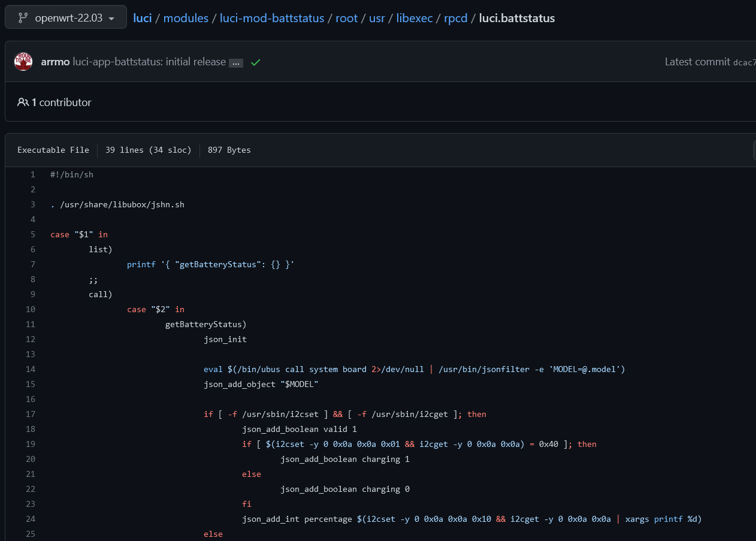Click the contributors people icon
Screen dimensions: 756x541
point(23,102)
